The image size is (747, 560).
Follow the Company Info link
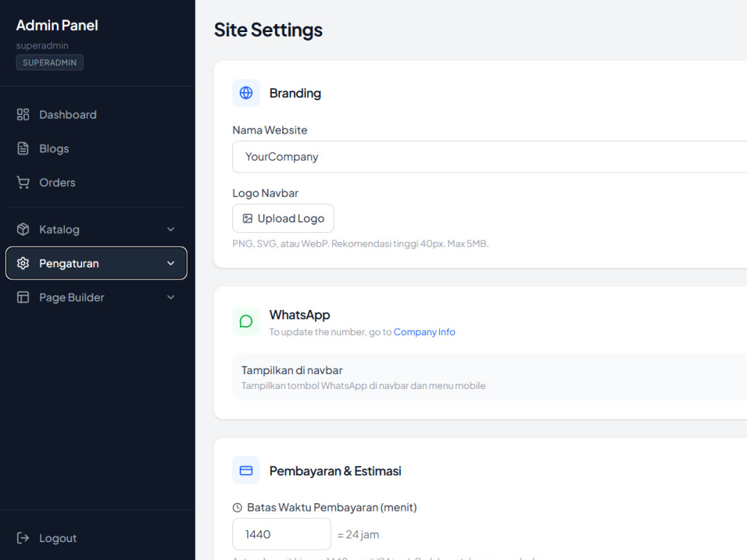point(424,332)
